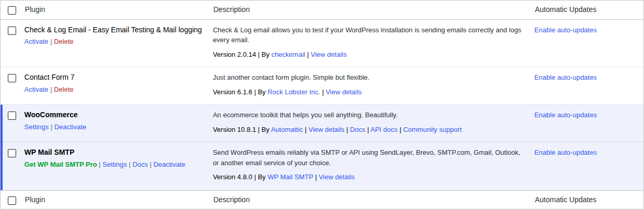Click the plugin name 'Contact Form 7'
This screenshot has width=644, height=210.
click(x=49, y=77)
